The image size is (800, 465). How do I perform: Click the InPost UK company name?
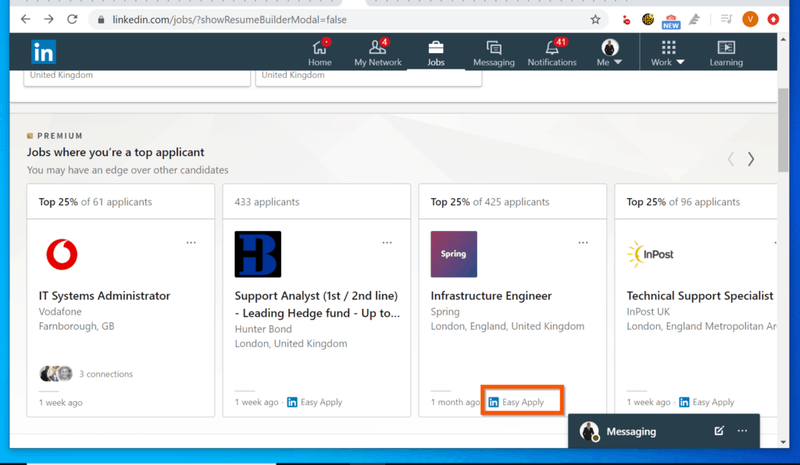pyautogui.click(x=648, y=312)
